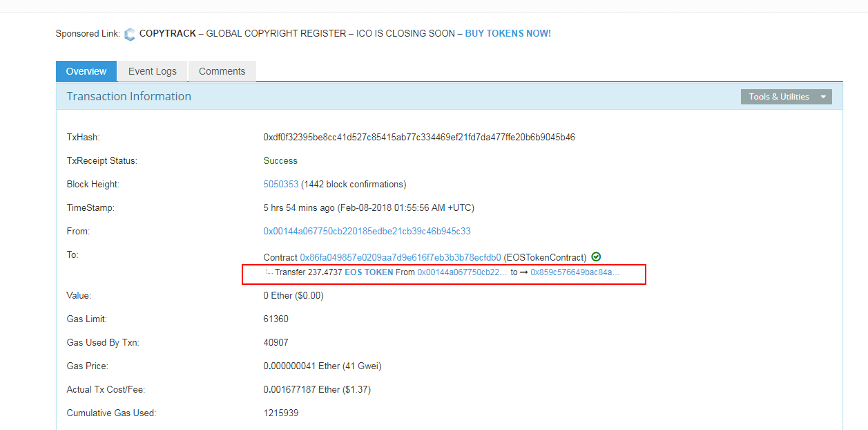Click the TxHash value text

419,137
